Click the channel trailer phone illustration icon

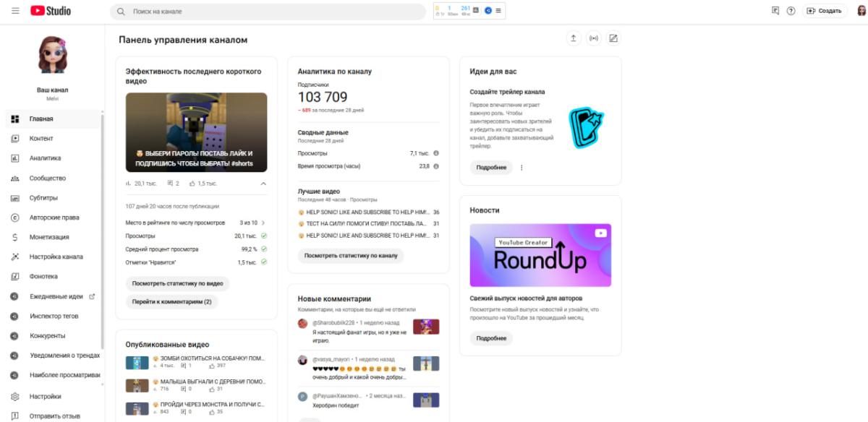coord(585,128)
